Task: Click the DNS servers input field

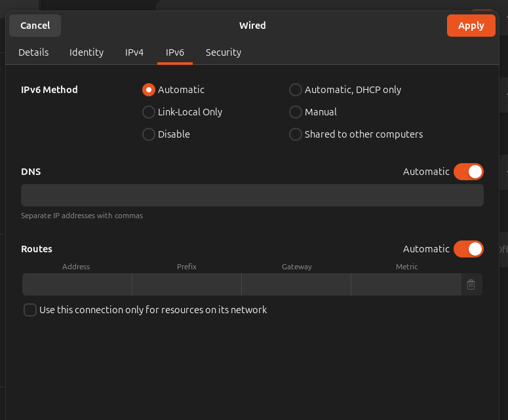Action: pos(252,195)
